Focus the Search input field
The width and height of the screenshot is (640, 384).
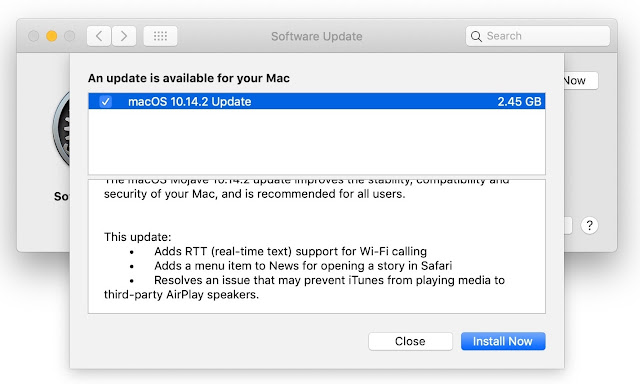tap(538, 36)
